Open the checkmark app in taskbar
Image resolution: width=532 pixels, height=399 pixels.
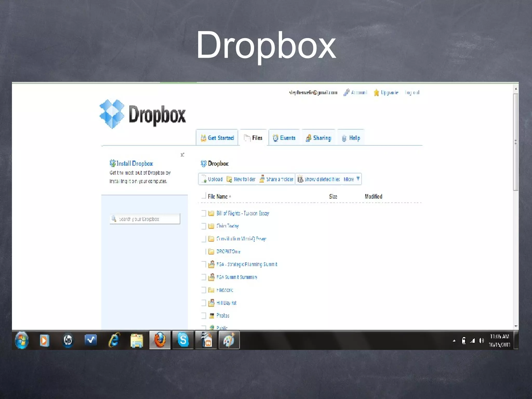point(91,340)
